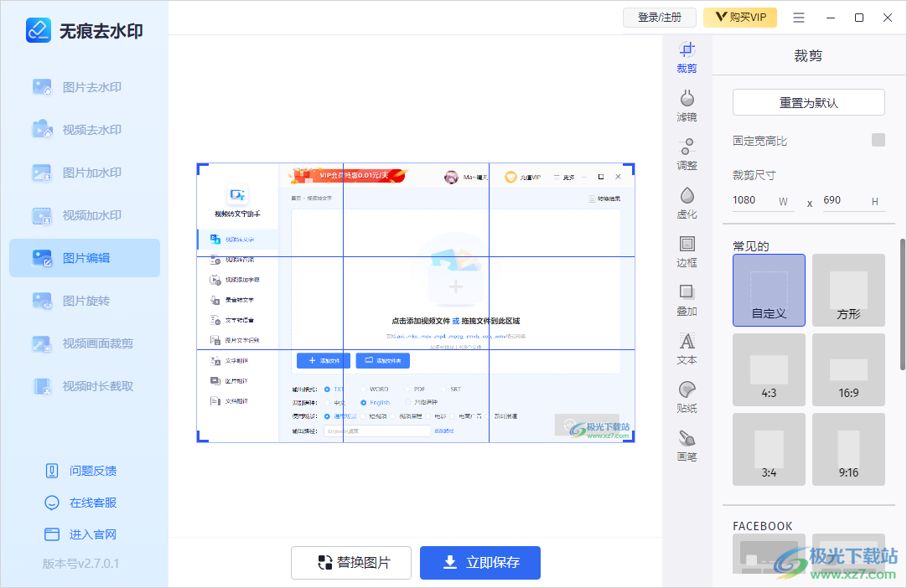Click the 重置为默认 reset button

(x=808, y=101)
